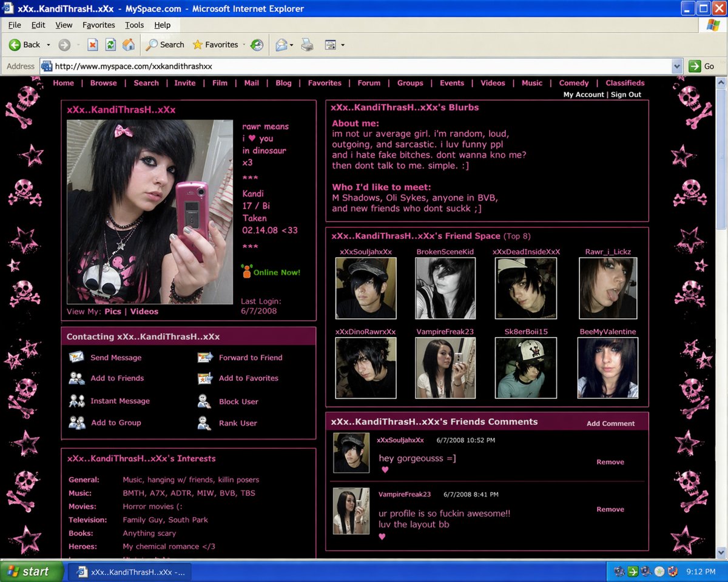The width and height of the screenshot is (728, 582).
Task: Expand the Mail button dropdown arrow
Action: tap(292, 45)
